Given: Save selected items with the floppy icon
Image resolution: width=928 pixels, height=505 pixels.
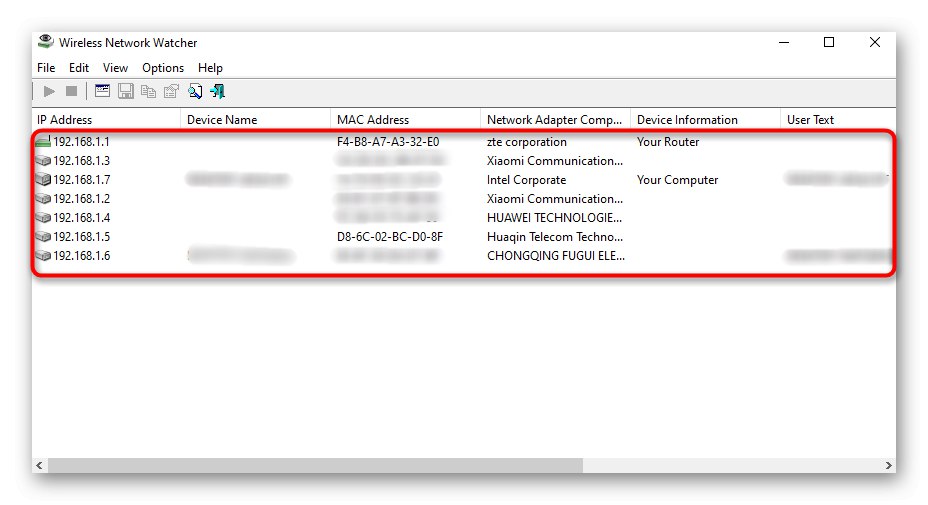Looking at the screenshot, I should pyautogui.click(x=125, y=91).
